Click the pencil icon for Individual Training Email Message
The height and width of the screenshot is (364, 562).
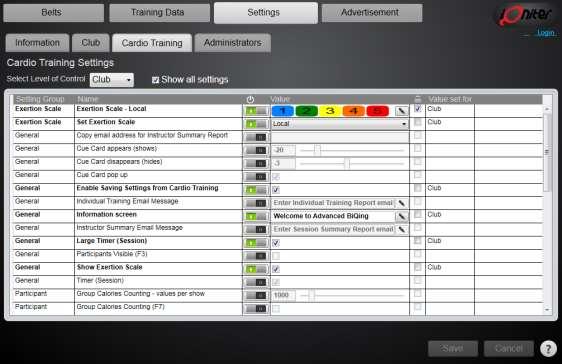point(401,203)
